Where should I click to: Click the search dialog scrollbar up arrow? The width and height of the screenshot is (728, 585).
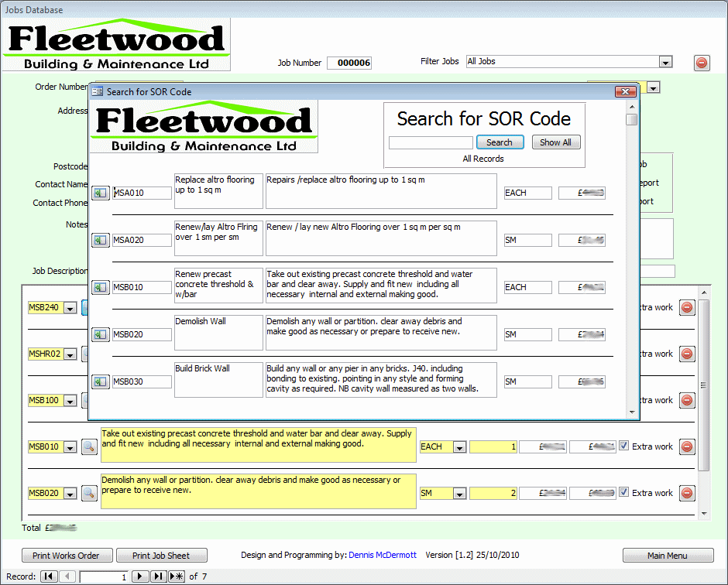click(632, 107)
